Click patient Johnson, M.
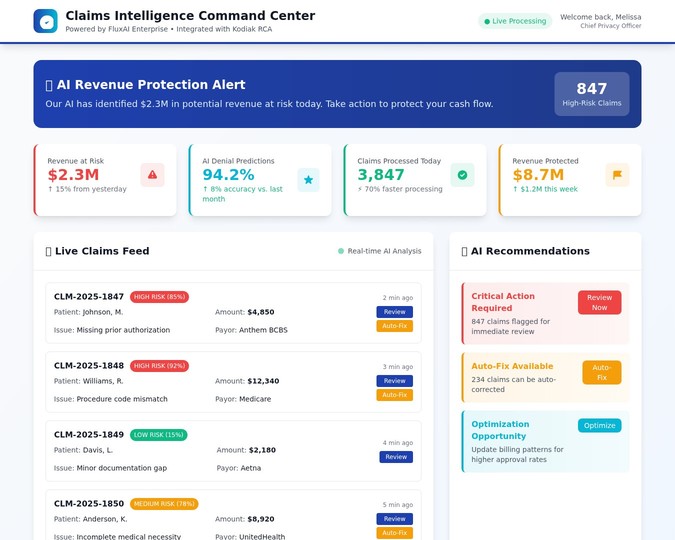675x540 pixels. tap(102, 312)
